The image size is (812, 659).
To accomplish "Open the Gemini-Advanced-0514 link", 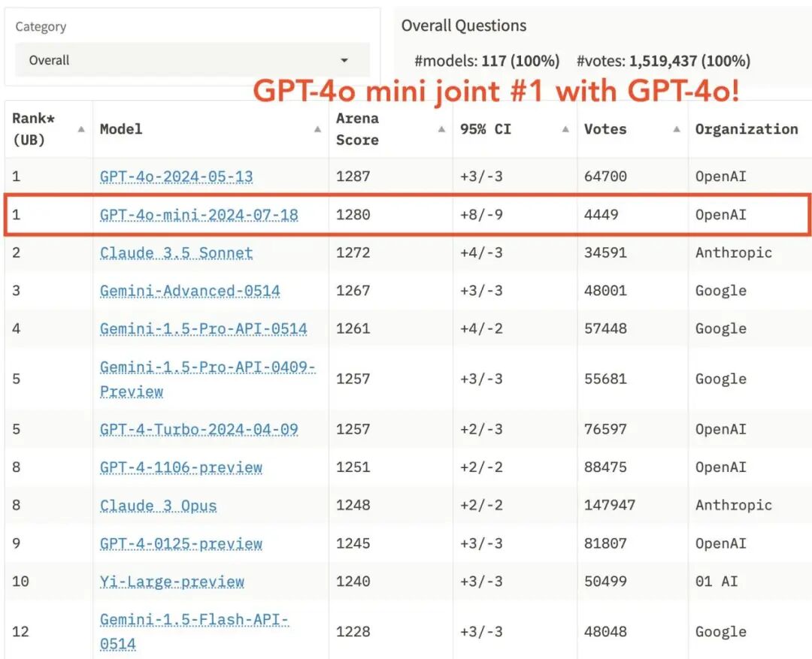I will 190,290.
